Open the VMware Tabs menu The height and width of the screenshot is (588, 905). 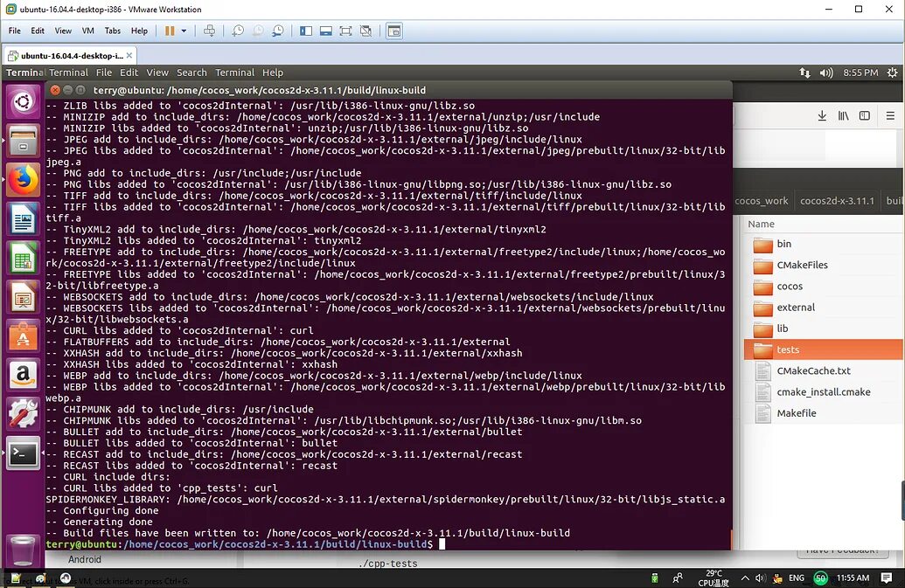(x=113, y=31)
